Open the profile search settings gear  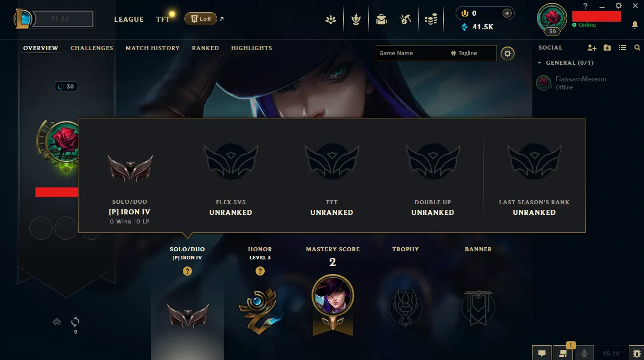coord(508,53)
